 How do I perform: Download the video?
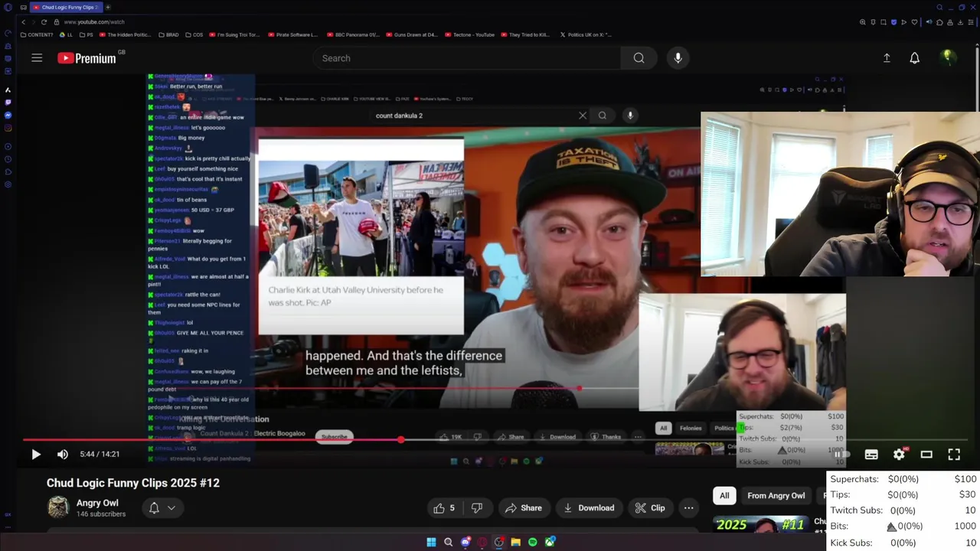589,508
